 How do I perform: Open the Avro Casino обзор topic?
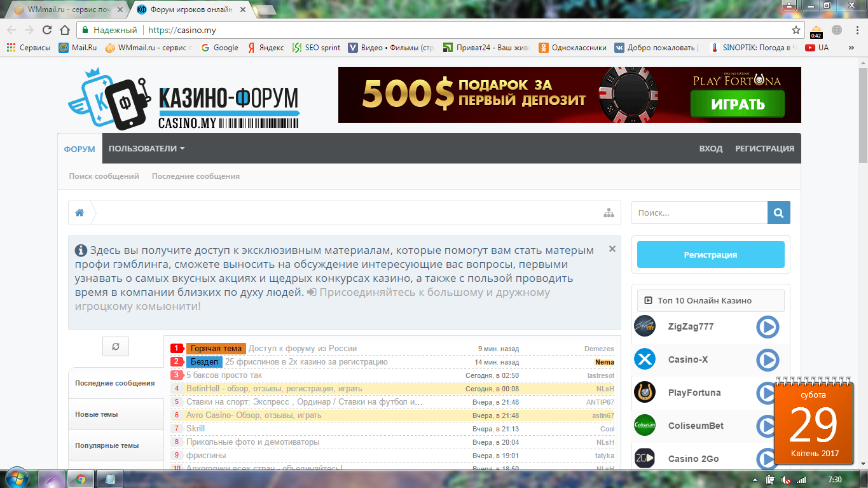(x=254, y=415)
